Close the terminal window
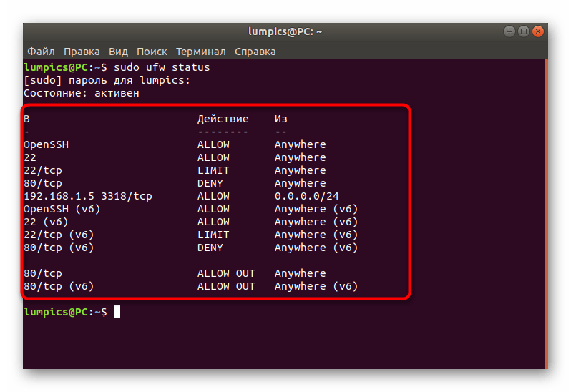 click(538, 31)
